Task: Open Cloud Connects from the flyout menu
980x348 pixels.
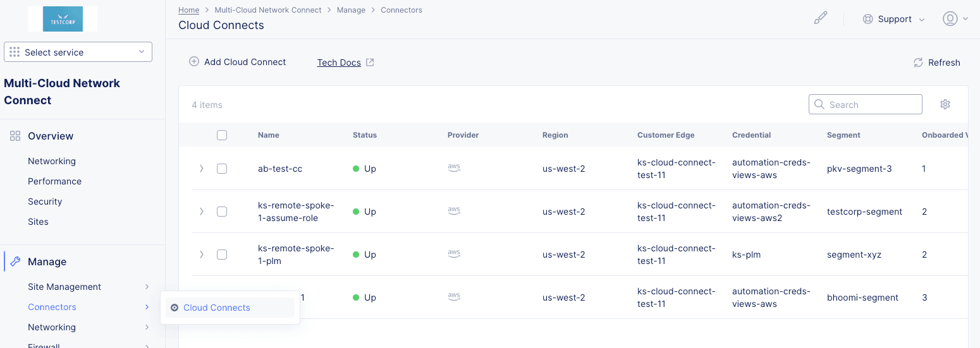Action: coord(216,308)
